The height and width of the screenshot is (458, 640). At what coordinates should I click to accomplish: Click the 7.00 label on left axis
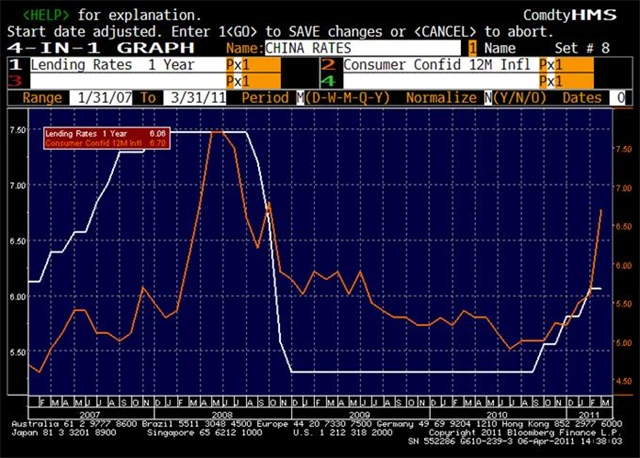[x=18, y=185]
